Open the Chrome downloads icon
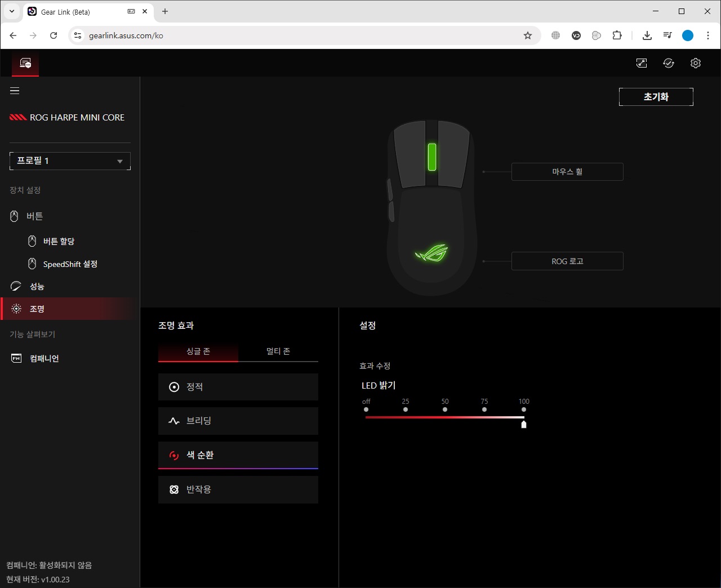 [x=647, y=35]
